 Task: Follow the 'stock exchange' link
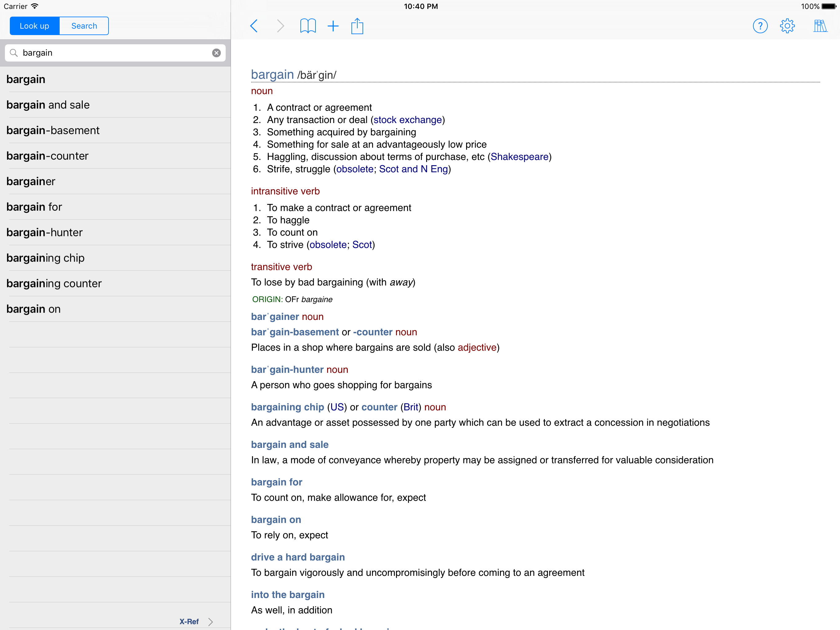tap(407, 120)
